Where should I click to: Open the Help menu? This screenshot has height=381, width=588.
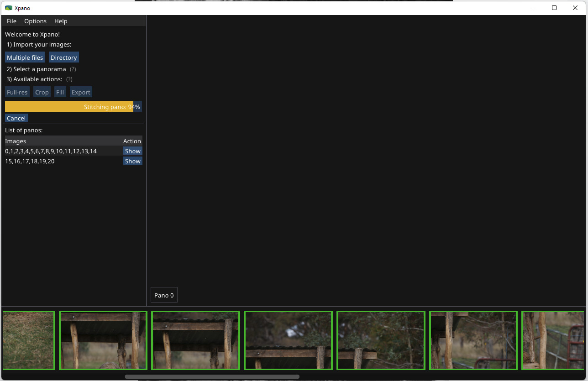(x=61, y=21)
